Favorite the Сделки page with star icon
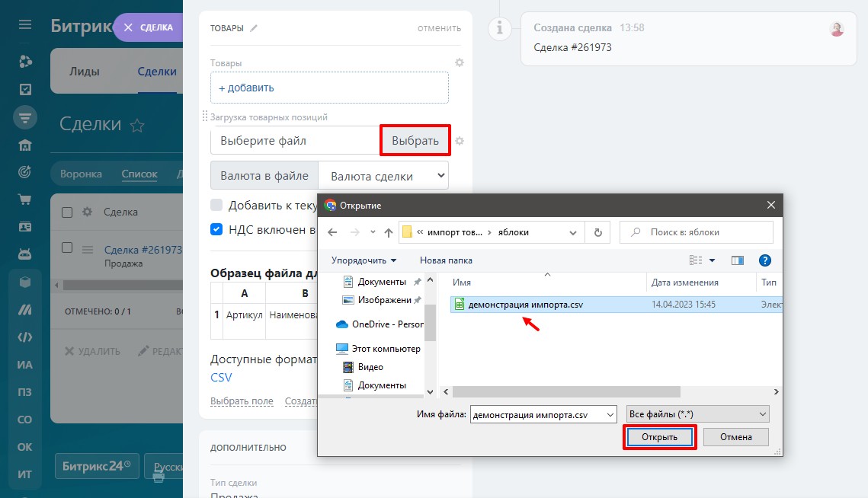Image resolution: width=868 pixels, height=498 pixels. point(137,126)
